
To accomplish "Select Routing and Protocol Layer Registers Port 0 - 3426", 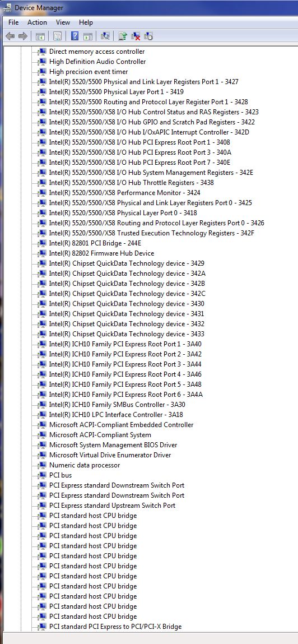I will (156, 223).
